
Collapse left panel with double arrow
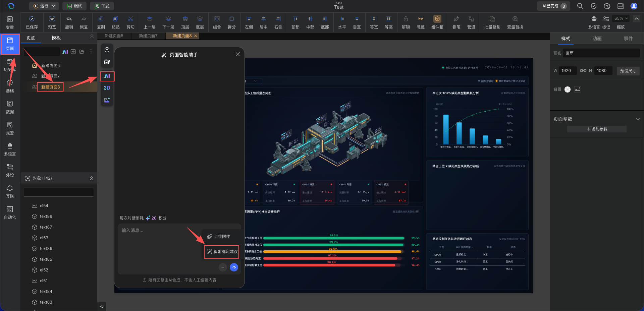(x=102, y=307)
